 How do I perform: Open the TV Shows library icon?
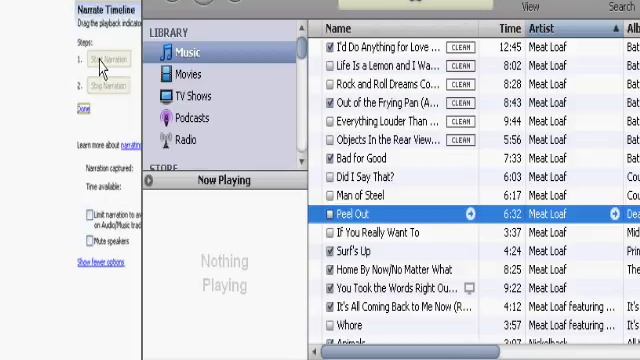point(166,96)
